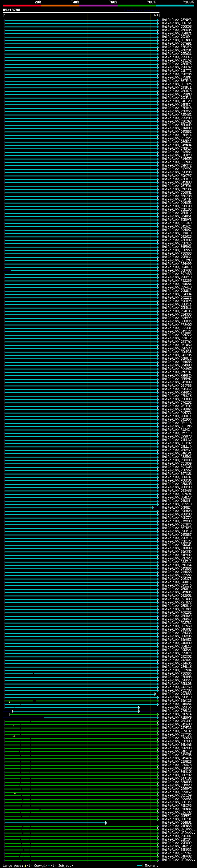Open the UniRef100_Q4PNS5 entry

tap(177, 826)
